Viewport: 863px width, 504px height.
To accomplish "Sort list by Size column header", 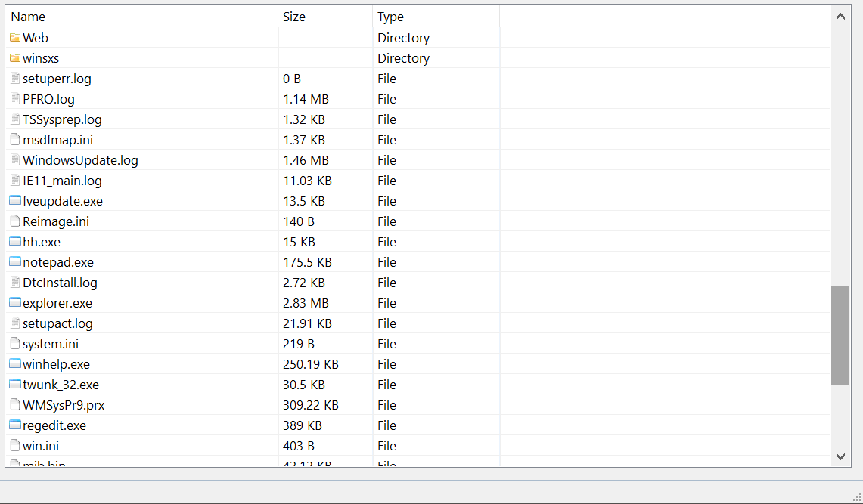I will tap(325, 17).
